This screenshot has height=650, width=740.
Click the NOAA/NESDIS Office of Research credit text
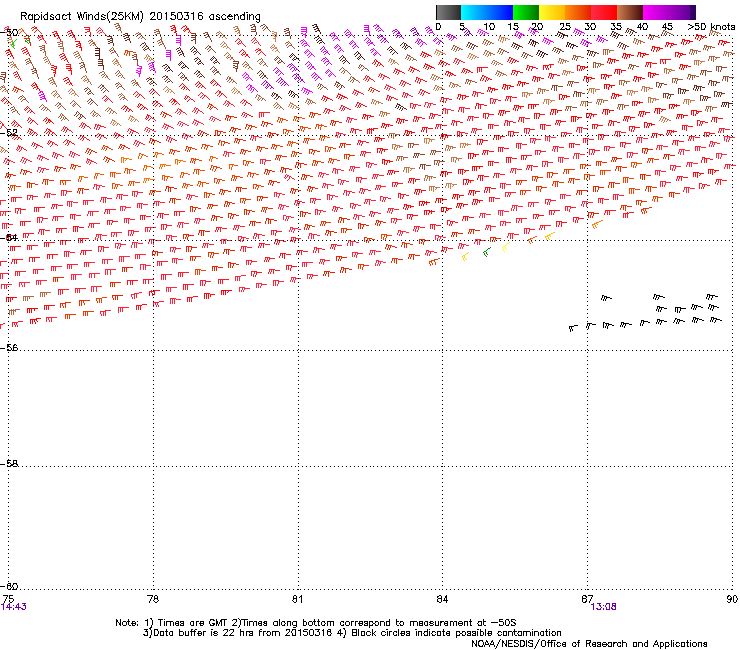click(x=589, y=644)
